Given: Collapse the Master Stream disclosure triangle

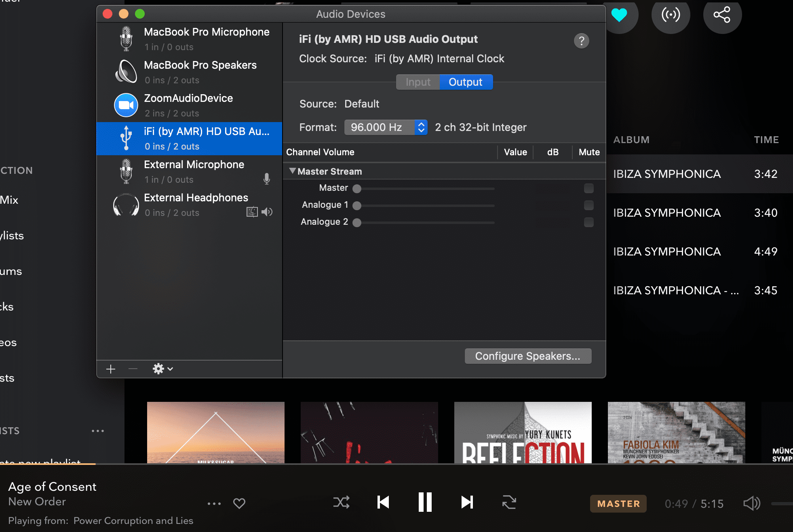Looking at the screenshot, I should pyautogui.click(x=293, y=171).
